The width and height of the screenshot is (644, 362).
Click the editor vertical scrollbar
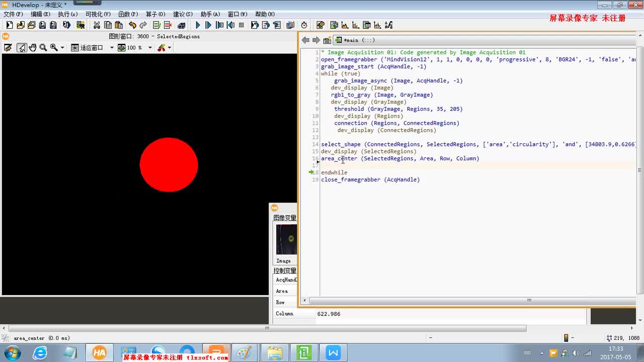(x=639, y=170)
